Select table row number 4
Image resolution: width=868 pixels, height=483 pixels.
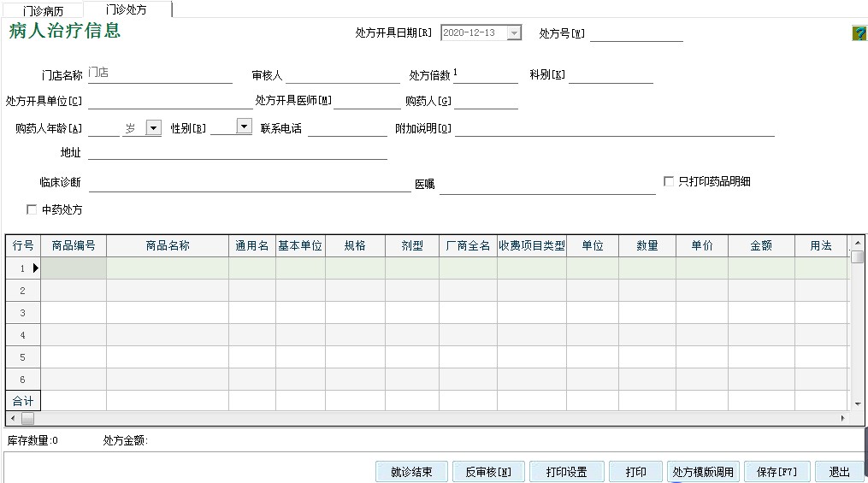pyautogui.click(x=23, y=335)
